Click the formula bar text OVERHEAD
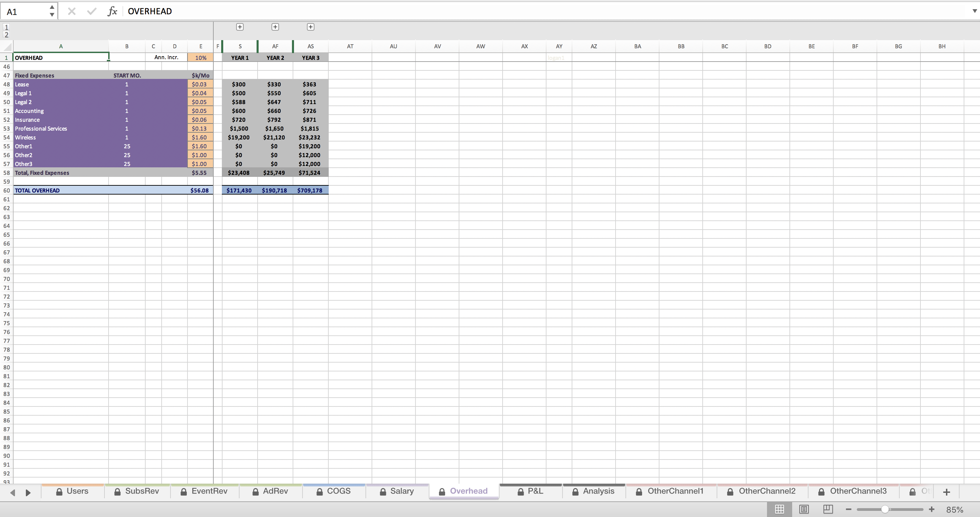 coord(149,12)
